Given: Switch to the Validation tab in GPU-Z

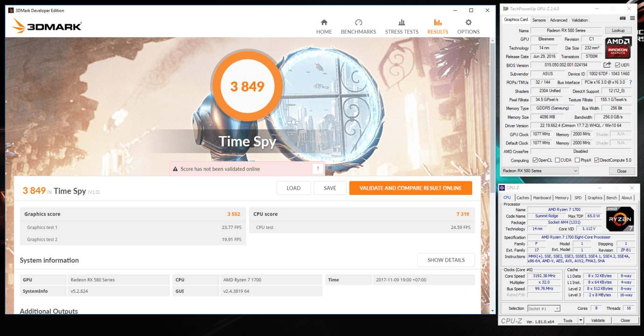Looking at the screenshot, I should pos(580,20).
